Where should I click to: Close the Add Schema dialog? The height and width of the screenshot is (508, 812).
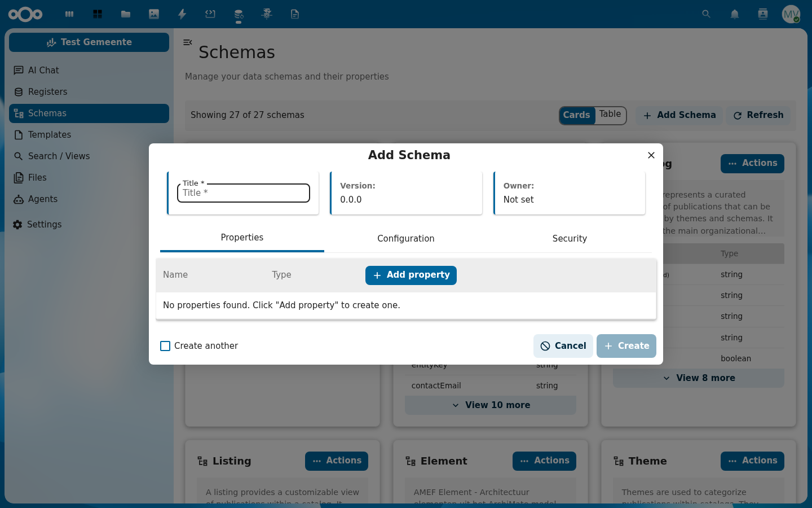[651, 155]
